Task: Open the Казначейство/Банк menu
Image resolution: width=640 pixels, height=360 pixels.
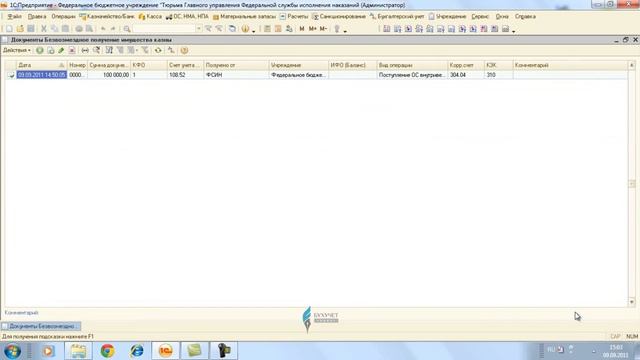Action: point(107,16)
